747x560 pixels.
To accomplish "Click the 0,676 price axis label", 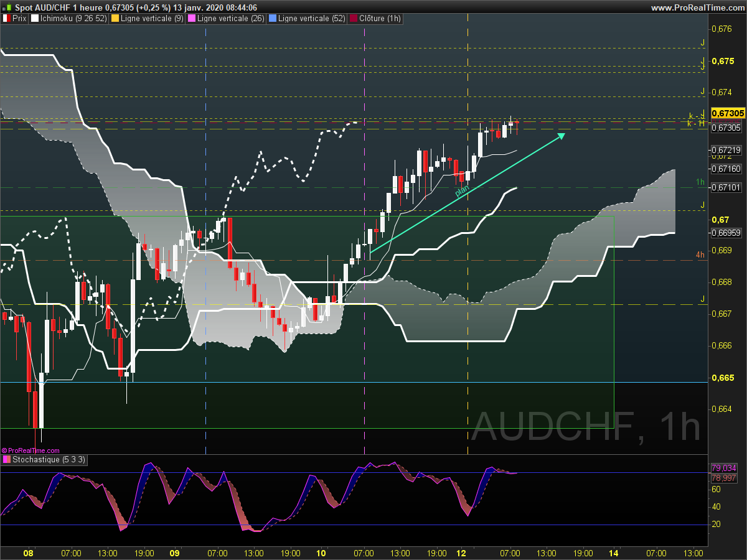I will [x=721, y=29].
